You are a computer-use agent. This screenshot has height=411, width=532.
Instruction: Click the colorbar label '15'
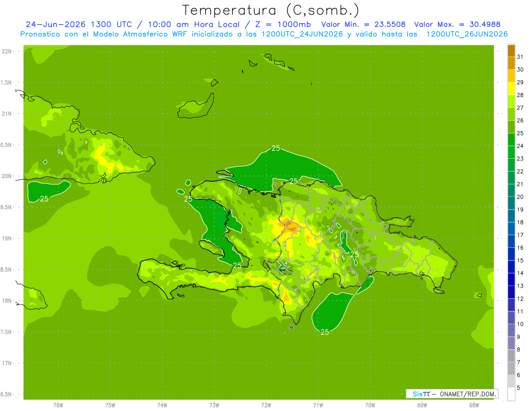pos(520,260)
